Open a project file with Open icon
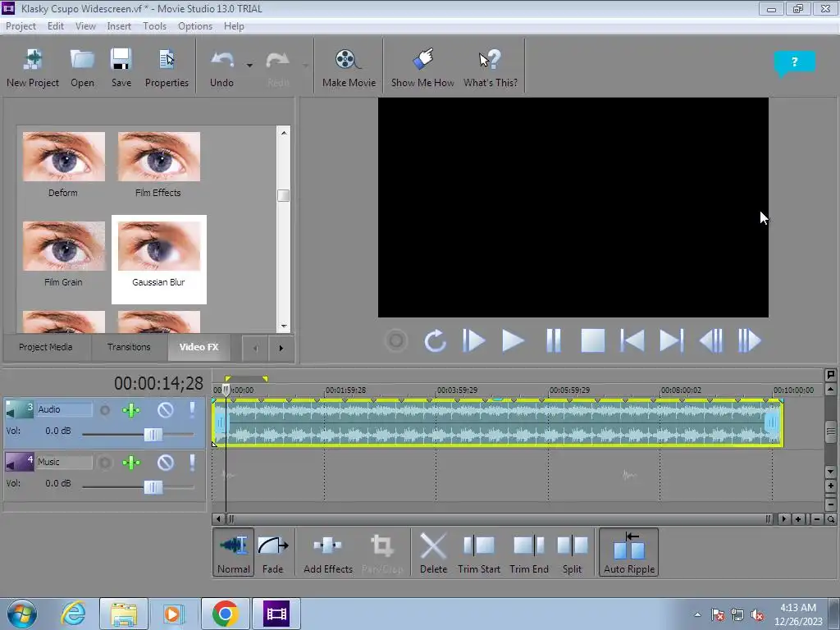840x630 pixels. [x=83, y=68]
